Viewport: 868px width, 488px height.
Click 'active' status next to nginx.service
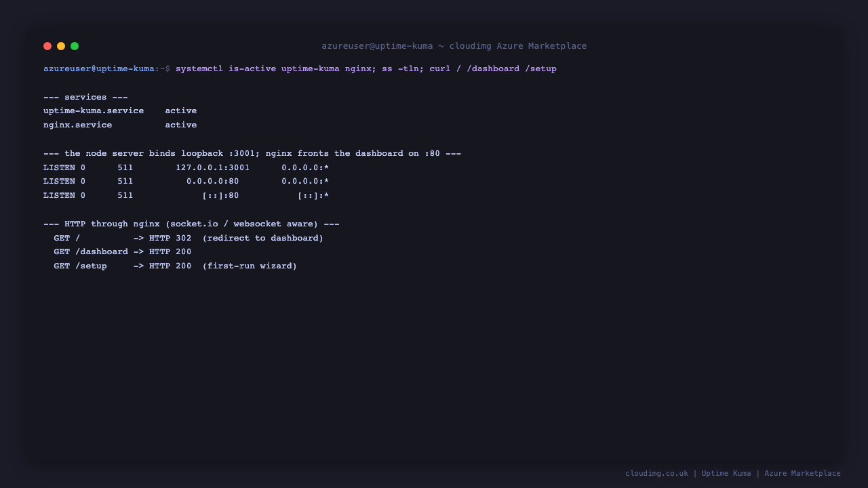(181, 125)
